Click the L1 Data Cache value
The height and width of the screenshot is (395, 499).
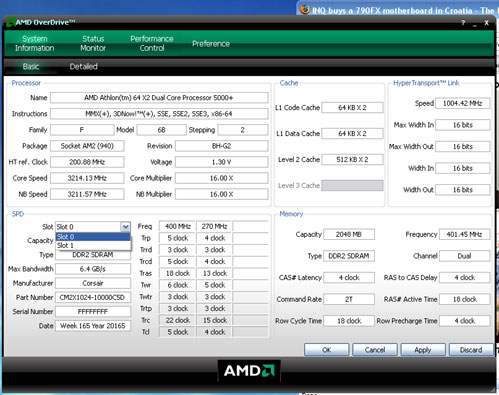click(352, 133)
